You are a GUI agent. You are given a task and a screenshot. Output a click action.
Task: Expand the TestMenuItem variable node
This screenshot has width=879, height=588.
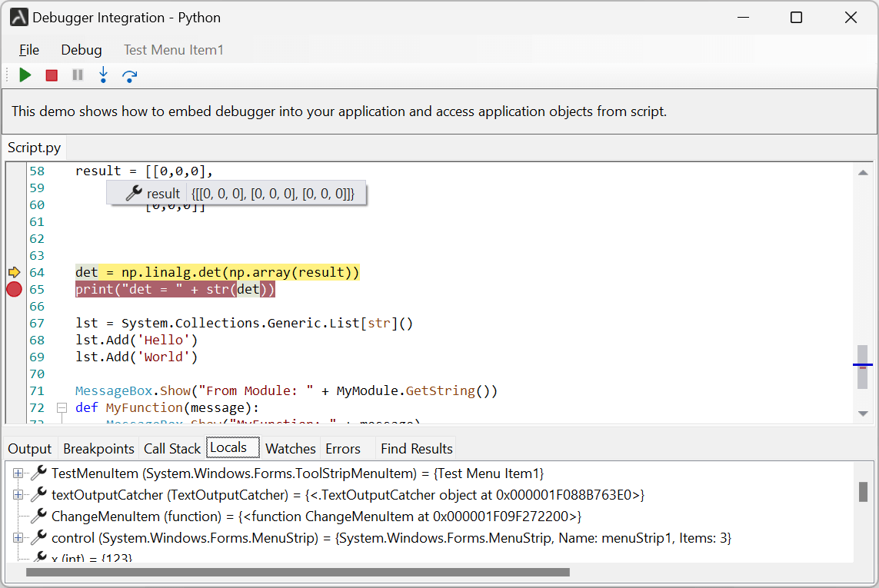tap(18, 473)
